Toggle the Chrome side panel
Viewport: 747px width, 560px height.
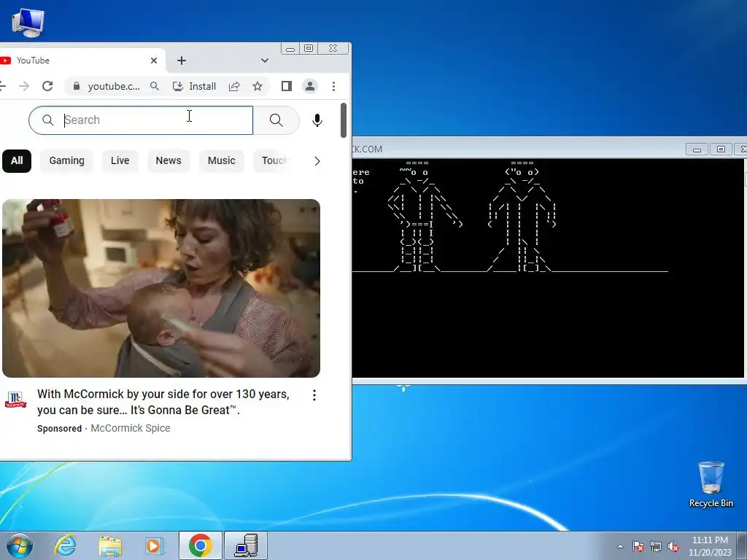[x=286, y=86]
